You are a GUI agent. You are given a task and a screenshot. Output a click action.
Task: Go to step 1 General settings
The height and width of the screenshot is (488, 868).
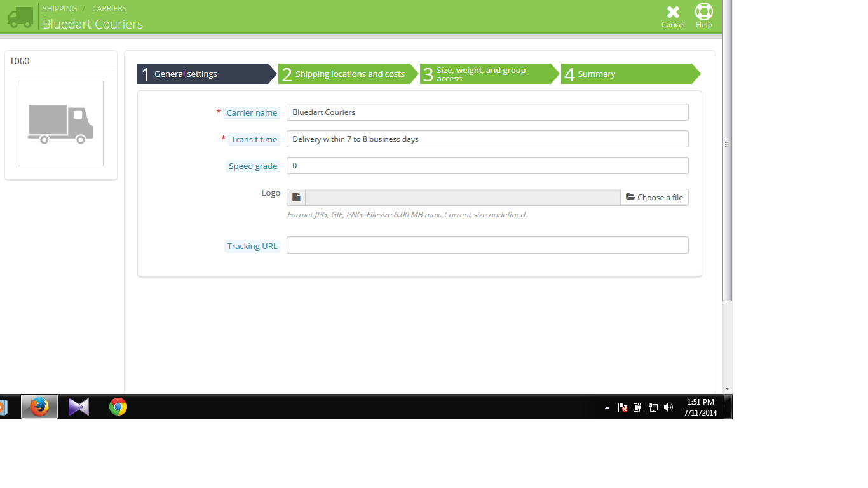207,74
